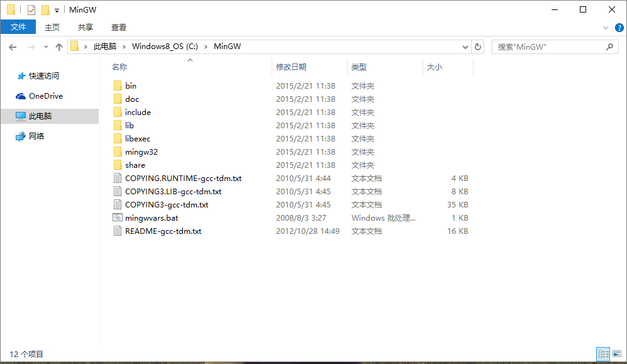This screenshot has width=627, height=364.
Task: Click the COPYING3.LIB-gcc-tdm.txt file icon
Action: pos(118,191)
